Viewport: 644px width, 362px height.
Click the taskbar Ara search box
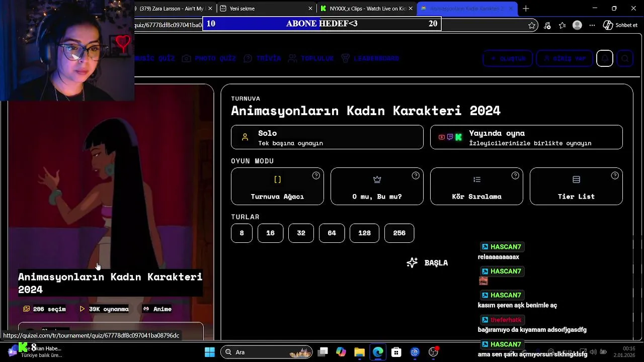pos(266,352)
